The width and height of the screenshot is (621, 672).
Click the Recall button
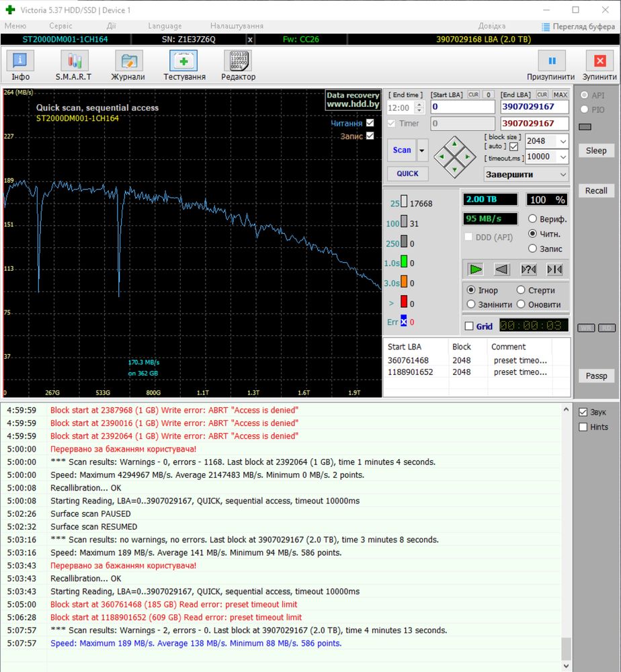[x=596, y=191]
